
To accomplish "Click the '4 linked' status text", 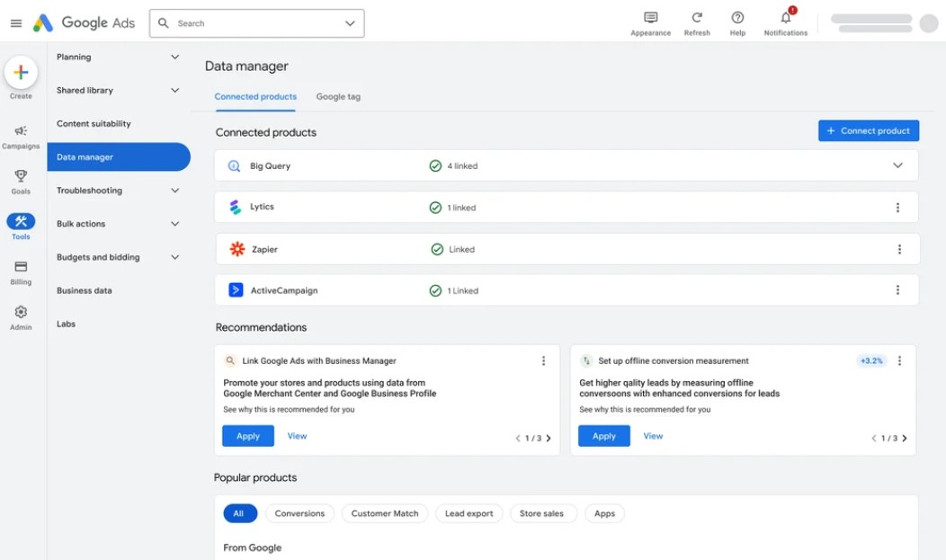I will point(462,165).
